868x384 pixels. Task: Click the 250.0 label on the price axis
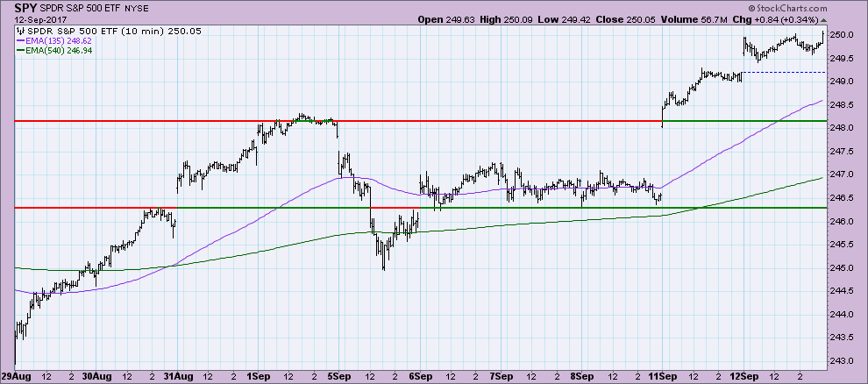click(840, 35)
